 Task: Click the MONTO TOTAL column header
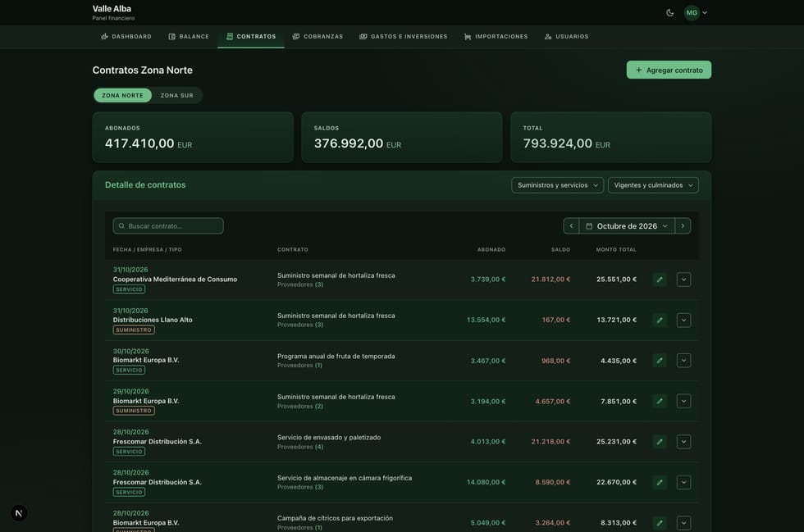click(x=616, y=249)
